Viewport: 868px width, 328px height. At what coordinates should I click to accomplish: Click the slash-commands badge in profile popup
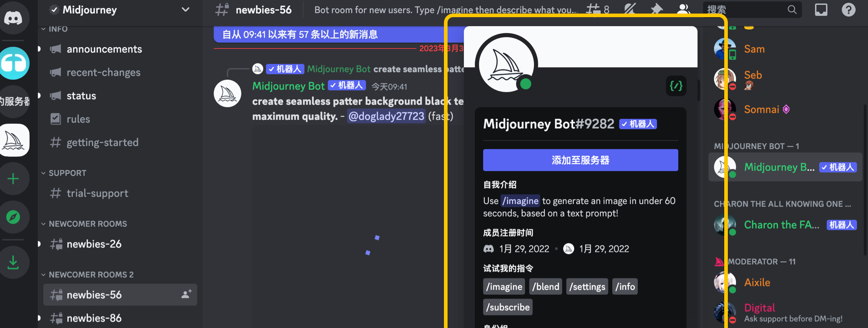[x=676, y=85]
